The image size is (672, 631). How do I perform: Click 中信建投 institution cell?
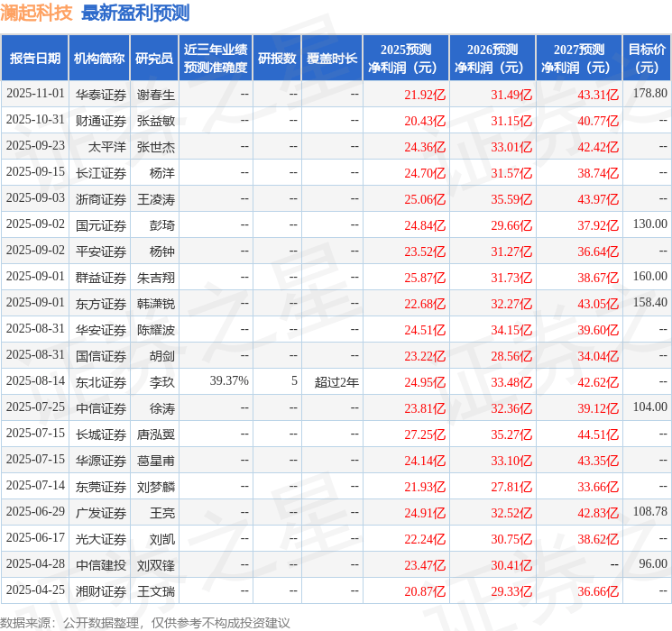pos(101,565)
